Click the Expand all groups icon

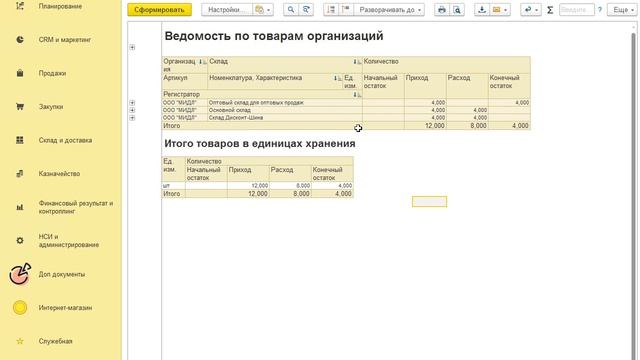point(346,10)
